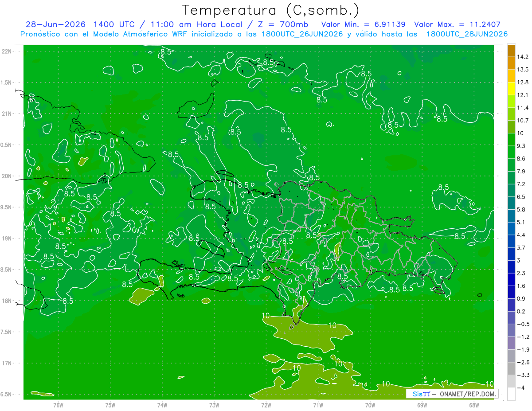Click the "12.1" color scale value
Viewport: 532px width, 411px height.
[523, 95]
